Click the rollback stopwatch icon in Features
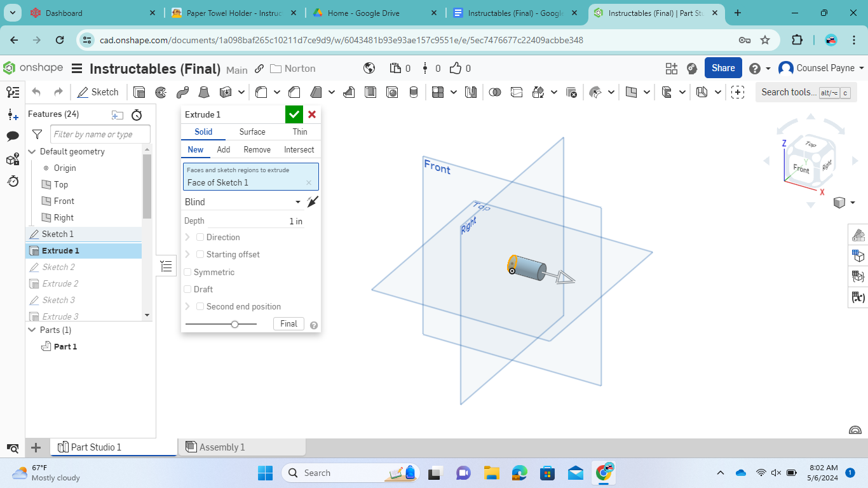This screenshot has width=868, height=488. click(137, 115)
